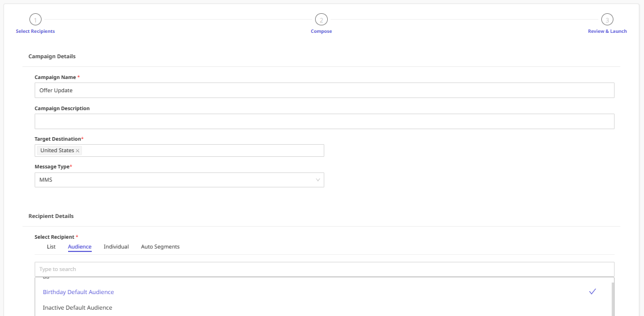644x316 pixels.
Task: Switch to the Individual tab
Action: point(116,247)
